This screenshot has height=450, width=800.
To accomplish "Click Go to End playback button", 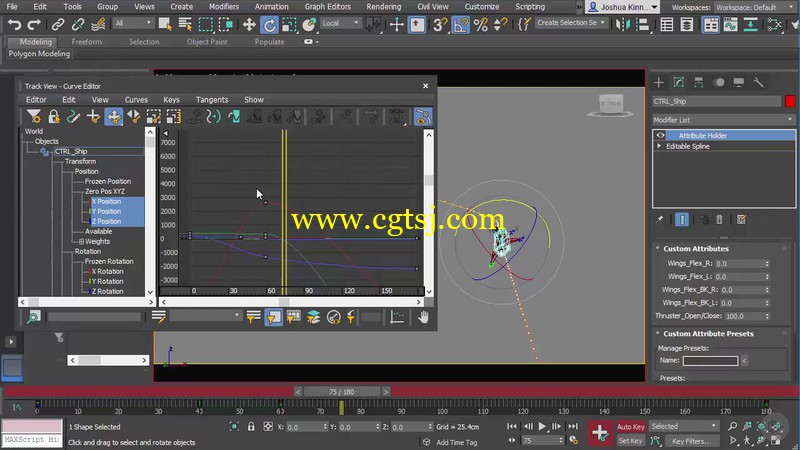I will click(573, 426).
